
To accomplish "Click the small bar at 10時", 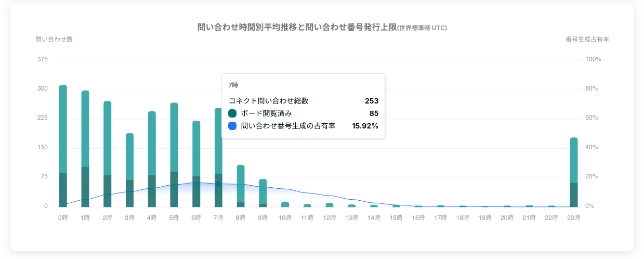I will click(285, 204).
